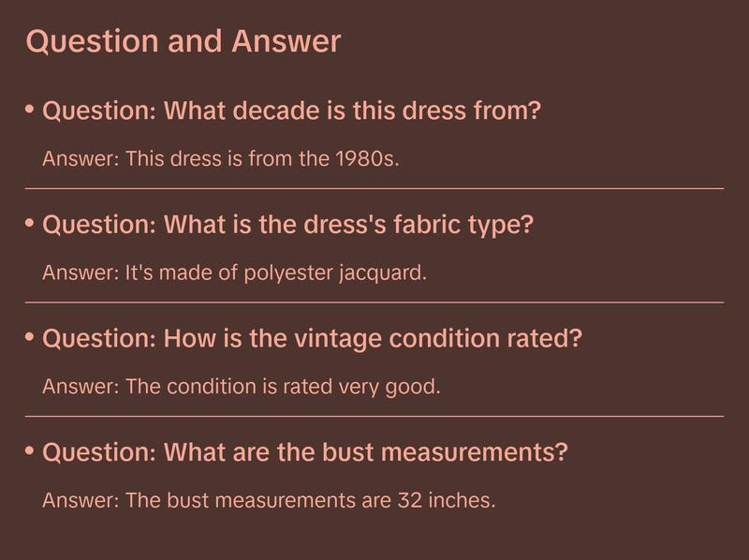Image resolution: width=749 pixels, height=560 pixels.
Task: Click the bullet before the vintage condition question
Action: [x=30, y=338]
